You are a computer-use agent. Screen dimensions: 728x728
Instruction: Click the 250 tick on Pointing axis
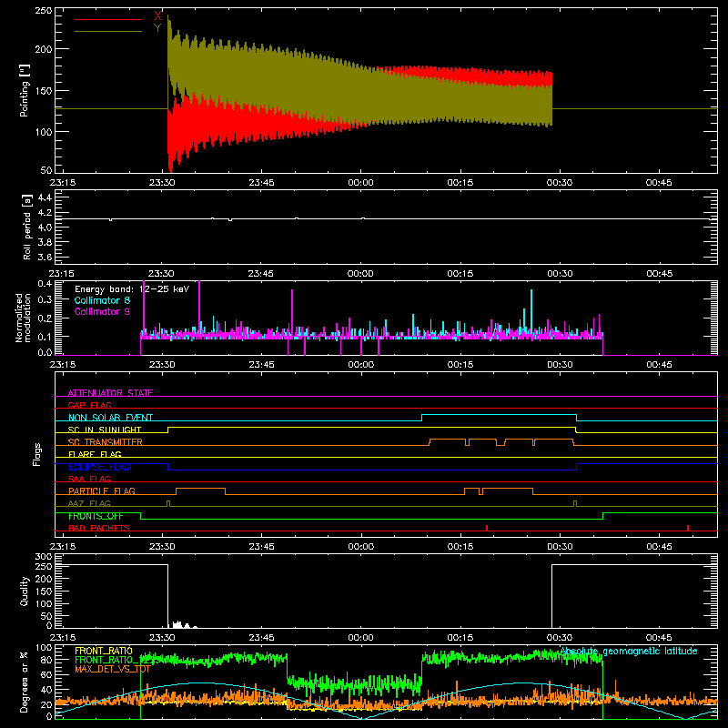coord(44,11)
